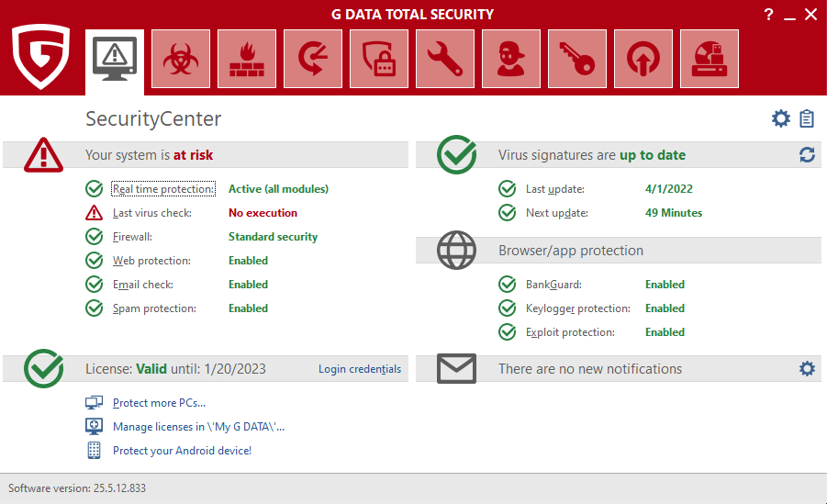Screen dimensions: 827x504
Task: Switch to the SecurityCenter monitor tab
Action: [115, 60]
